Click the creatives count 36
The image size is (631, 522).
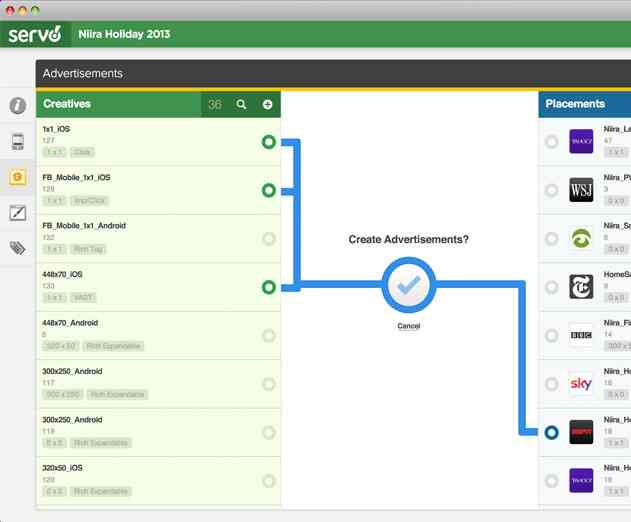pyautogui.click(x=215, y=105)
